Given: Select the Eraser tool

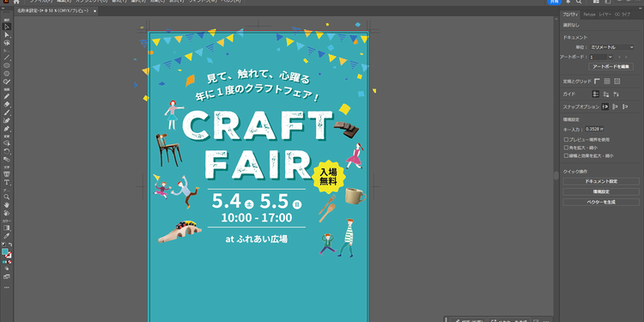Looking at the screenshot, I should click(7, 104).
